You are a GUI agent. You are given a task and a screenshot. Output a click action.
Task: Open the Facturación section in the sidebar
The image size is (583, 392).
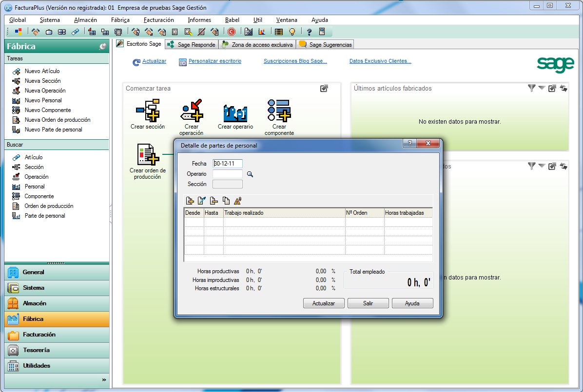pyautogui.click(x=57, y=335)
